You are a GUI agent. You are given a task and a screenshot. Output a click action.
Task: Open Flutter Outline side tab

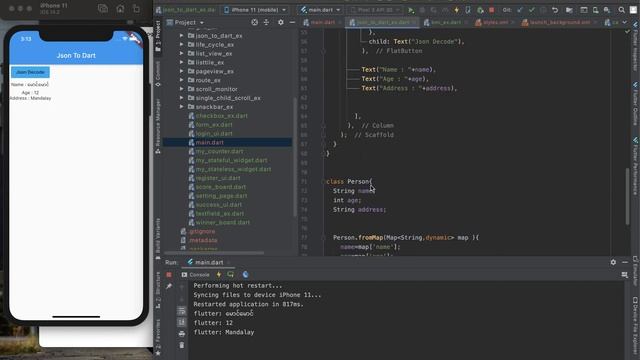point(635,104)
